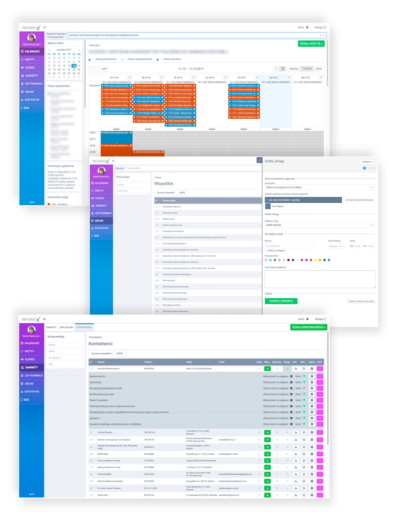Check Zaznacz wszystkich in Kontrahenci list
Viewport: 402px width, 532px height.
pyautogui.click(x=90, y=353)
